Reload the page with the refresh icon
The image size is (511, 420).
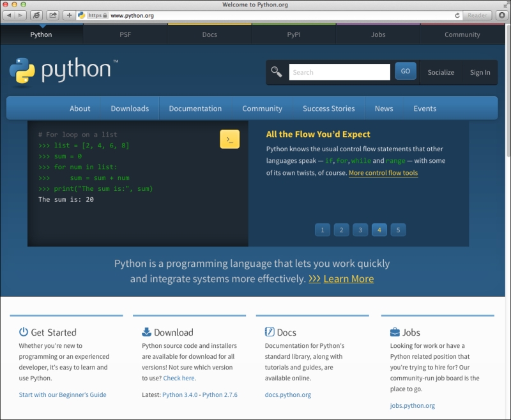pyautogui.click(x=457, y=15)
